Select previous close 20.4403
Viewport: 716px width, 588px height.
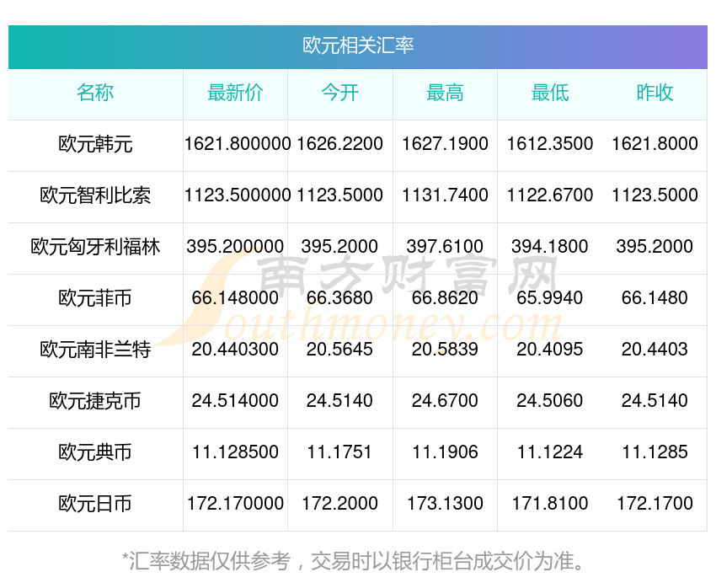[655, 350]
